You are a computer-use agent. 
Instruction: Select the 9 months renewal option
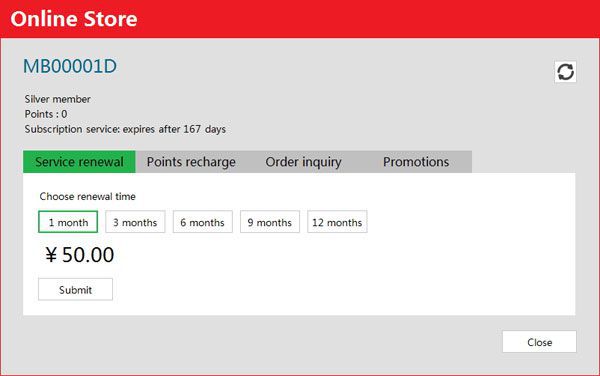pyautogui.click(x=270, y=222)
